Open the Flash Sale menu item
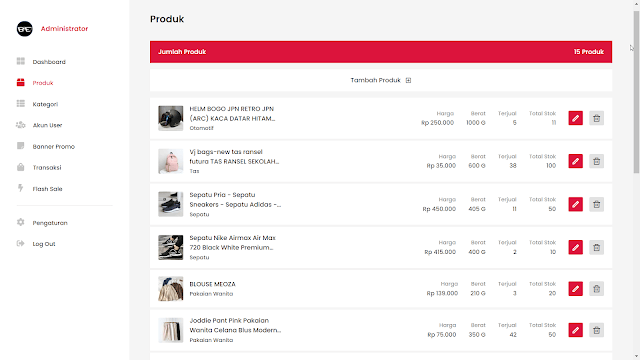The height and width of the screenshot is (360, 640). [x=47, y=189]
